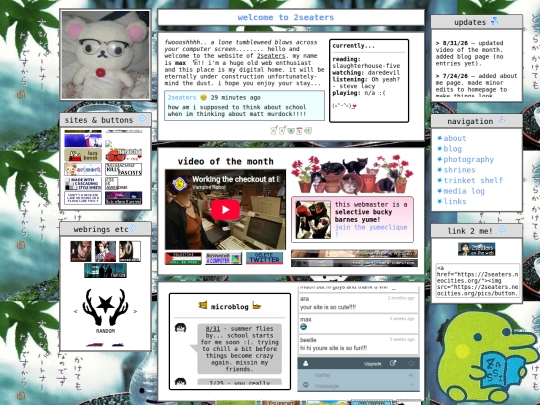The width and height of the screenshot is (540, 405).
Task: Click the broken image button in sites panel
Action: pyautogui.click(x=109, y=144)
